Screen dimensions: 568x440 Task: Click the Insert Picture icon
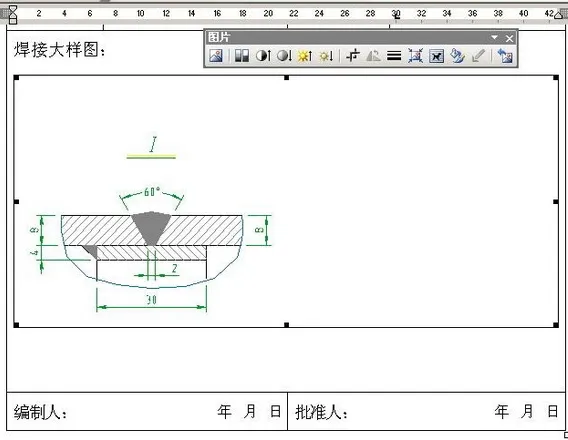tap(216, 56)
